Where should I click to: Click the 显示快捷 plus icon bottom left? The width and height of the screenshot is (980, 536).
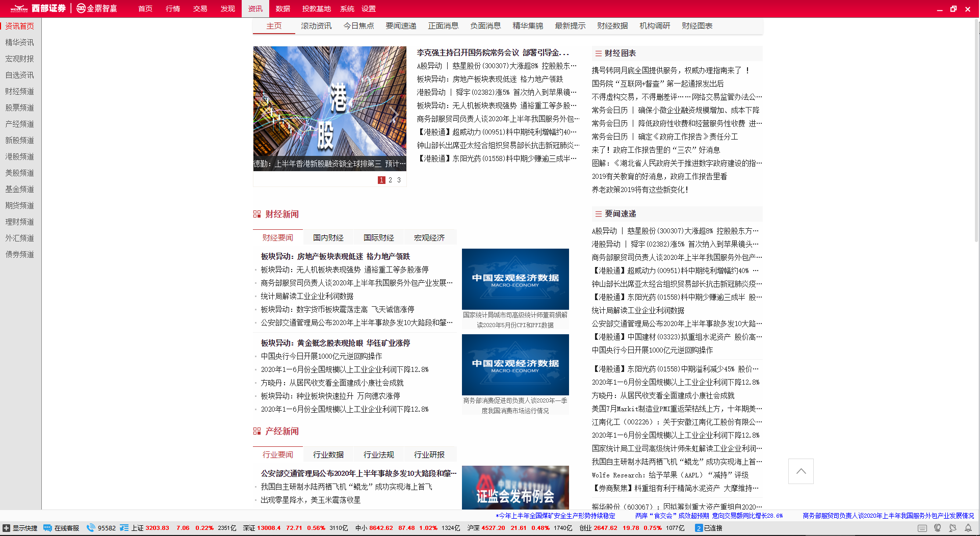(x=7, y=527)
